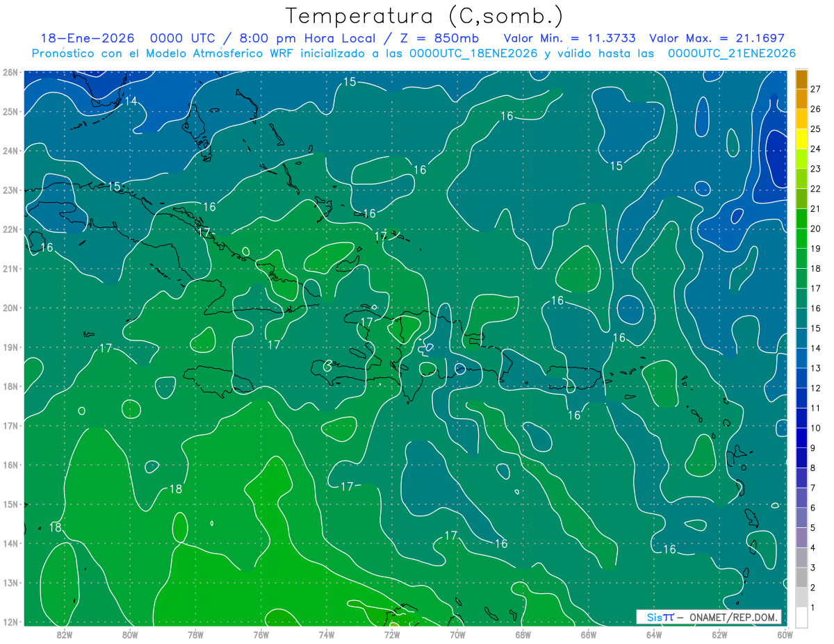834x644 pixels.
Task: Click the top orange-brown swatch of the scale
Action: [x=801, y=79]
